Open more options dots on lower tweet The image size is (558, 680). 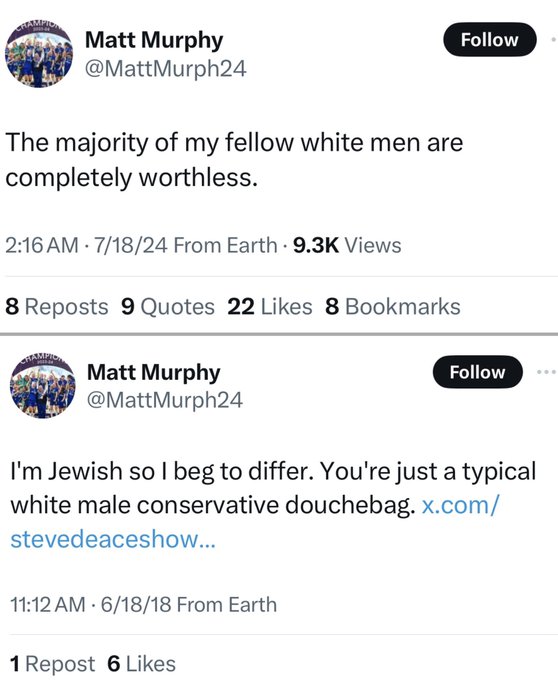546,372
